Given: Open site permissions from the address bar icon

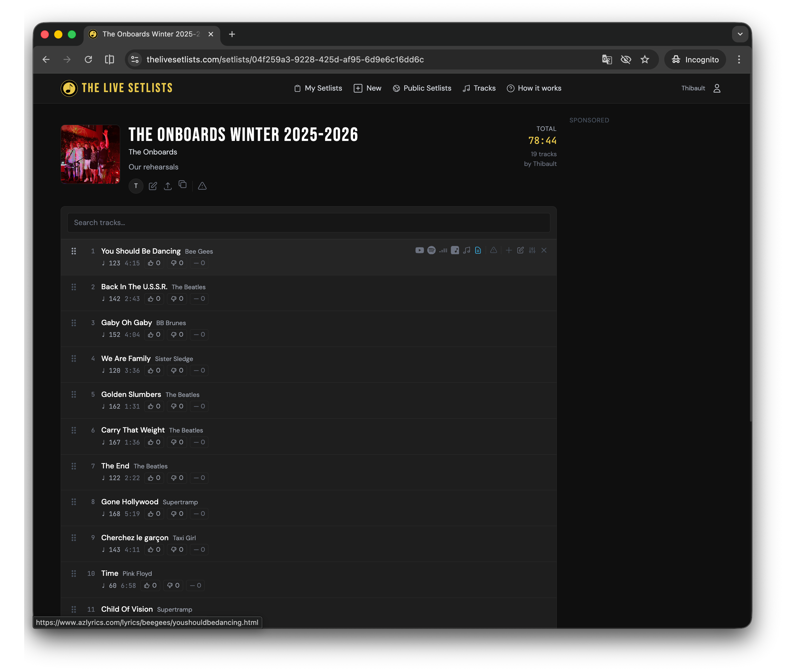Looking at the screenshot, I should (x=135, y=59).
